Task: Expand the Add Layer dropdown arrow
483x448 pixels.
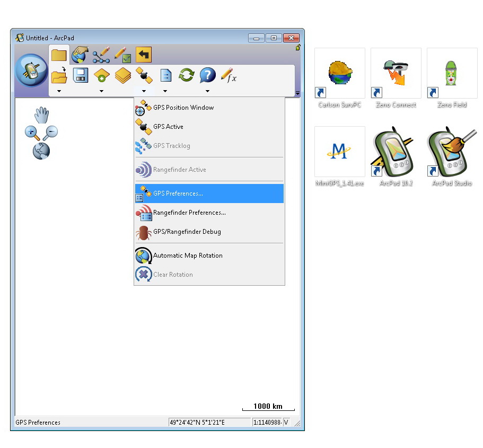Action: tap(101, 91)
